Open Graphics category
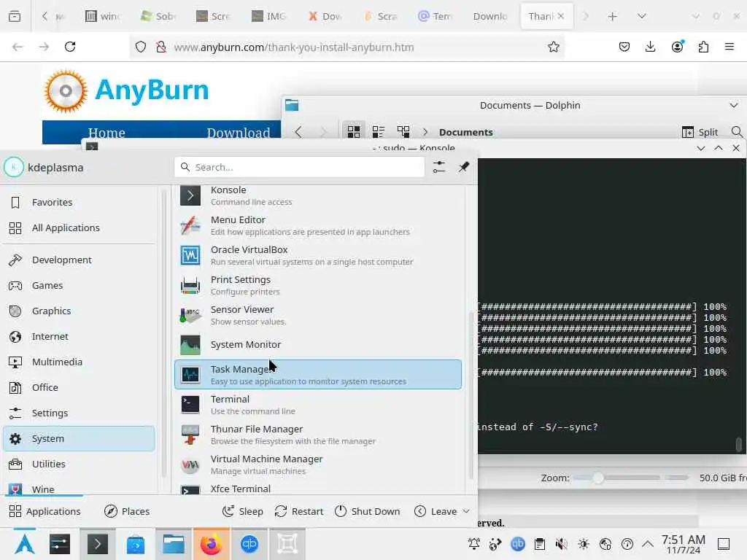The width and height of the screenshot is (747, 560). click(x=79, y=311)
